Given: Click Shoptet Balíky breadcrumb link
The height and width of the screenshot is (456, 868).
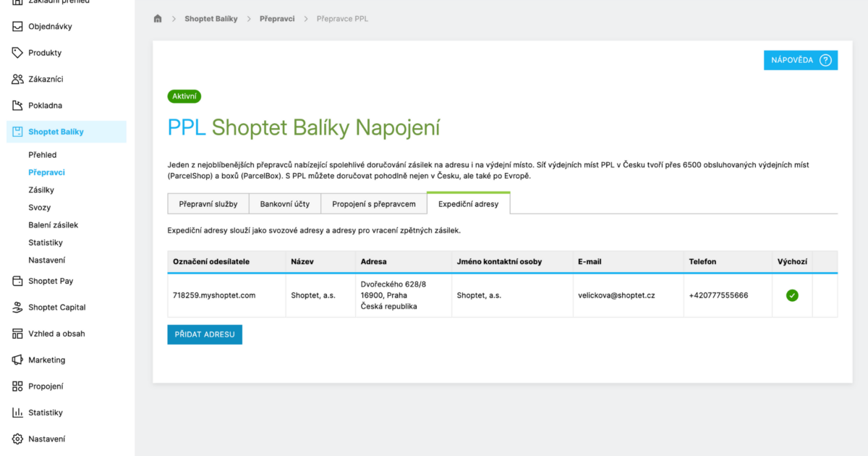Looking at the screenshot, I should tap(211, 19).
